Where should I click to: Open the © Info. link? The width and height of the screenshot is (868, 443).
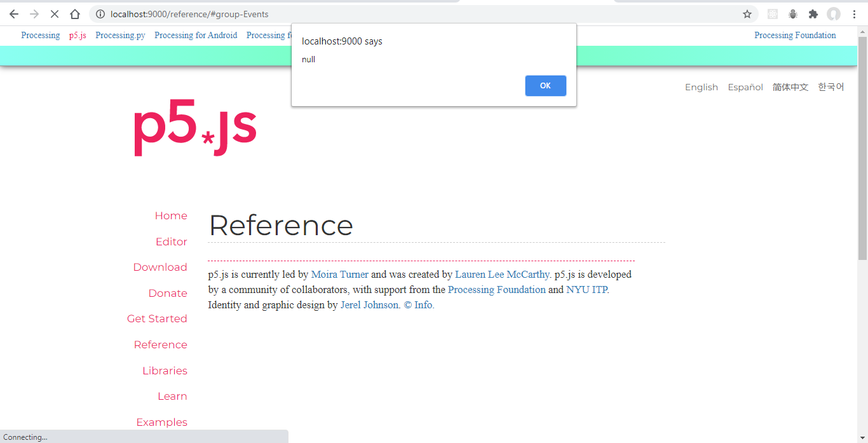click(x=419, y=305)
